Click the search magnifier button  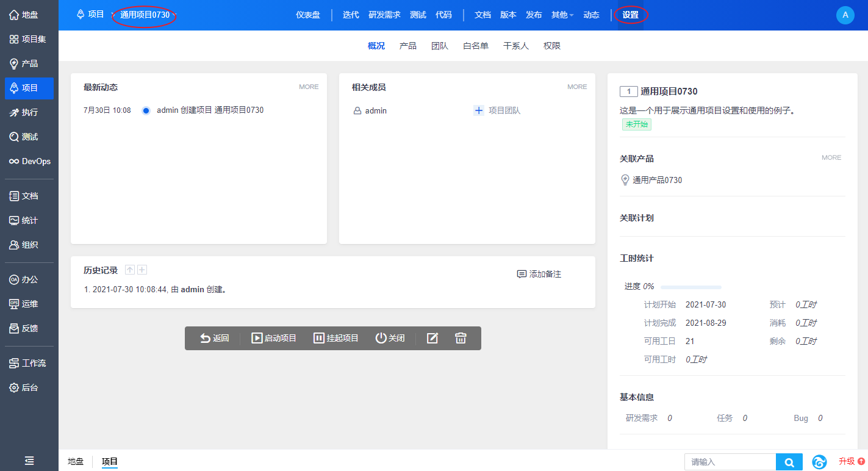point(789,462)
